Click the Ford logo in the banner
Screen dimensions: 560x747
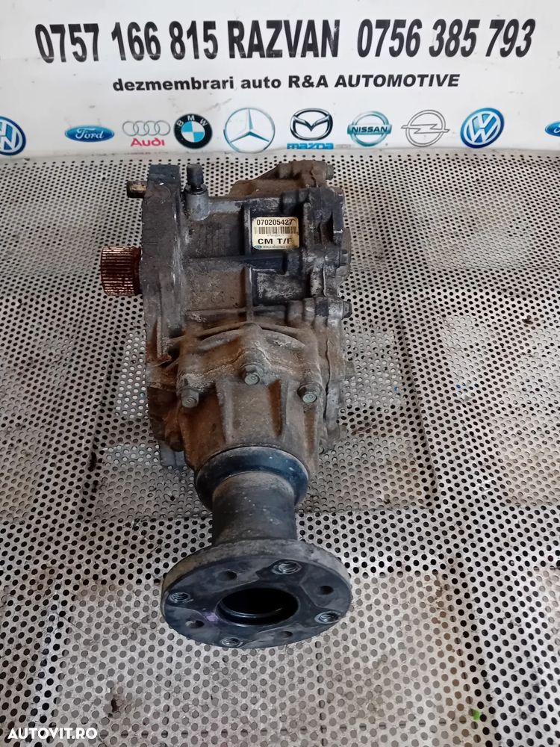89,134
